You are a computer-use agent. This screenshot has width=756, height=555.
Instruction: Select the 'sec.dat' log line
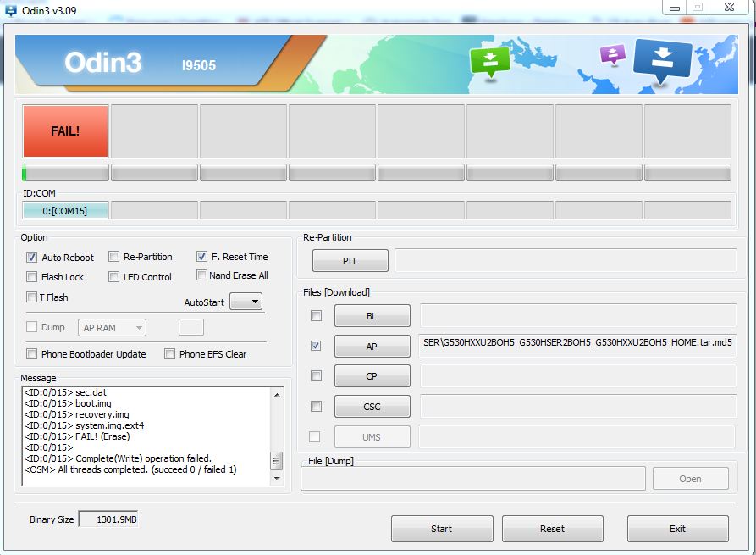(65, 391)
